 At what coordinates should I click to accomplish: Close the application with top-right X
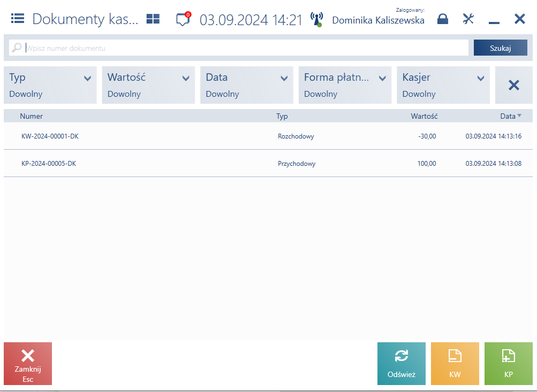[519, 19]
